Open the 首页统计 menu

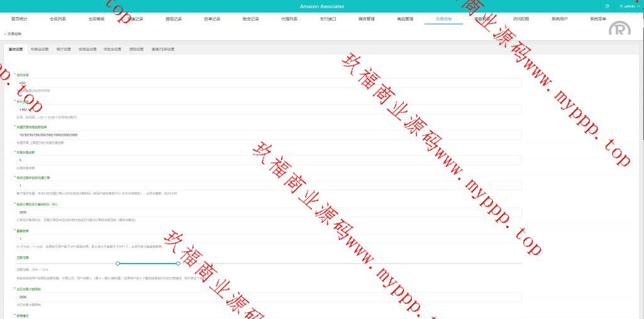coord(19,19)
